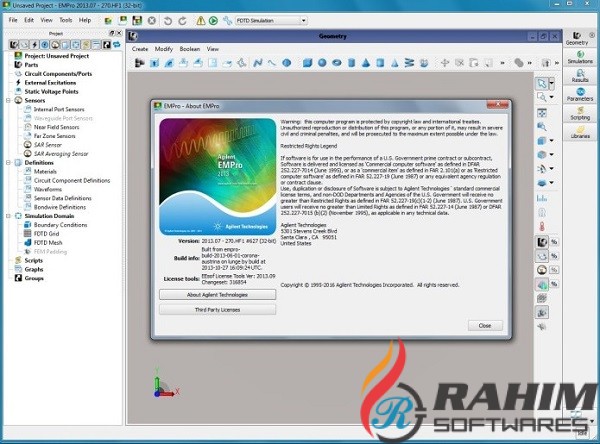Click About Agilent Technologies button
This screenshot has height=444, width=600.
tap(217, 295)
